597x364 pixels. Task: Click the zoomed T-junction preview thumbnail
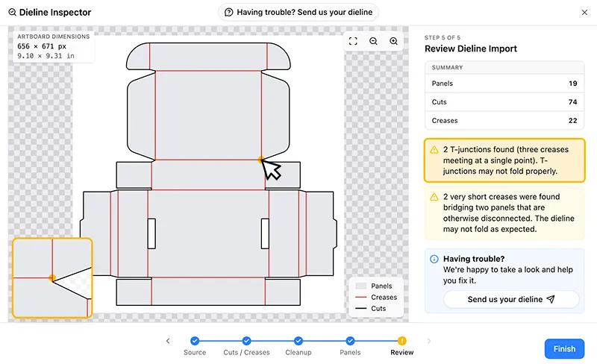(x=52, y=278)
